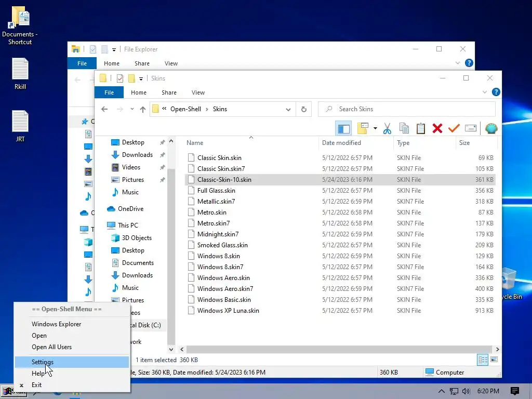Click the orange checkmark toolbar icon
The image size is (532, 399).
pyautogui.click(x=454, y=128)
